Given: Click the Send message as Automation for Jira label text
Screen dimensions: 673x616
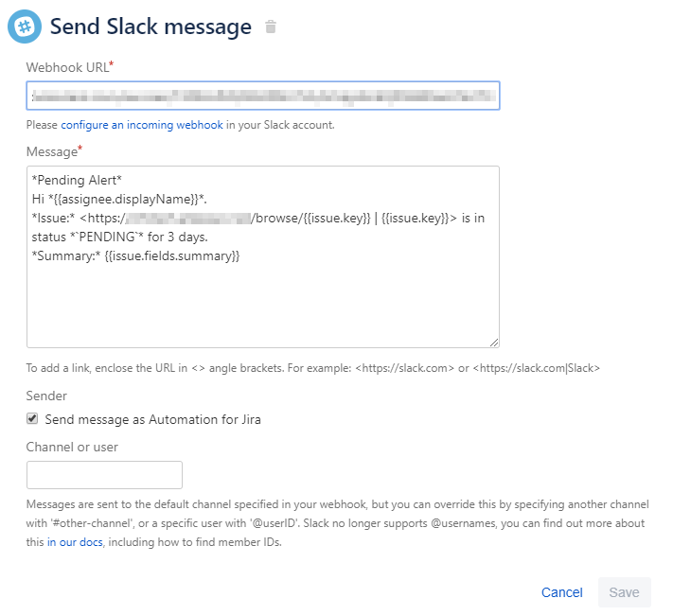Looking at the screenshot, I should point(152,418).
